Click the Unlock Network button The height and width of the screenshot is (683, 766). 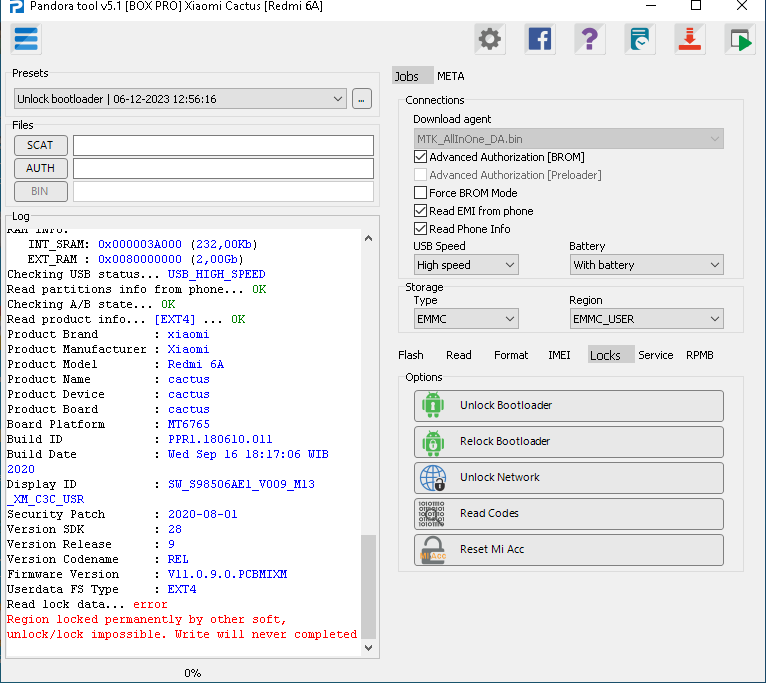(x=569, y=478)
